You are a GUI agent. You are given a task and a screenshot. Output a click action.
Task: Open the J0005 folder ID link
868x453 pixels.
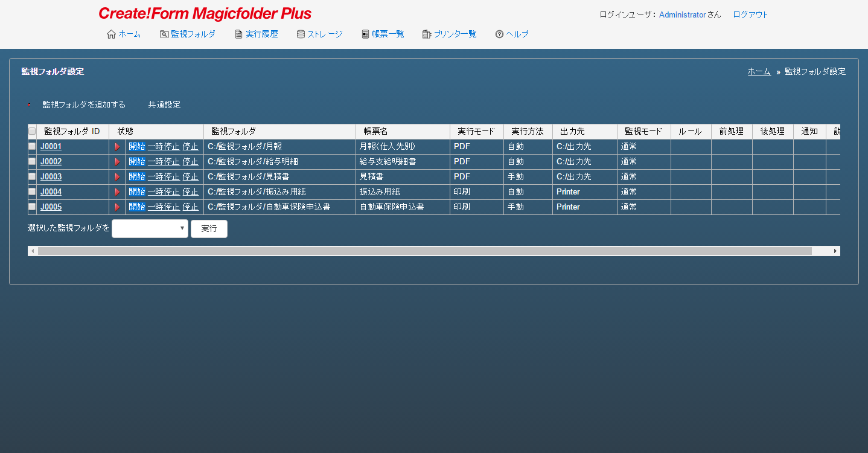point(51,207)
